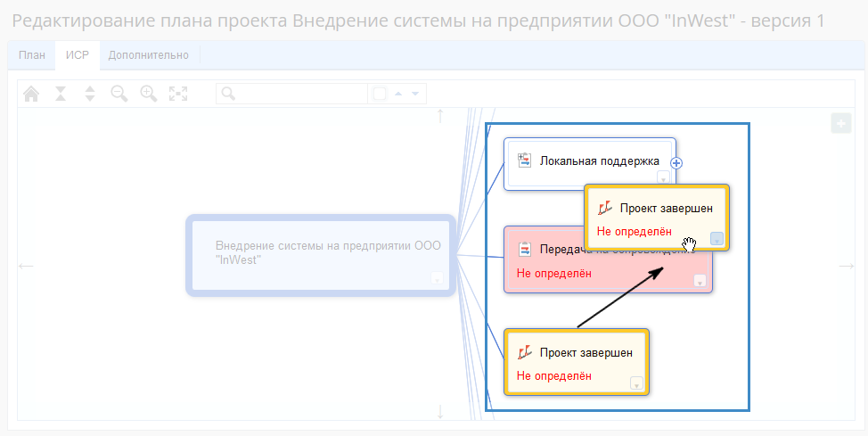This screenshot has height=436, width=868.
Task: Open dropdown on dragged Проект завершен node
Action: 717,238
